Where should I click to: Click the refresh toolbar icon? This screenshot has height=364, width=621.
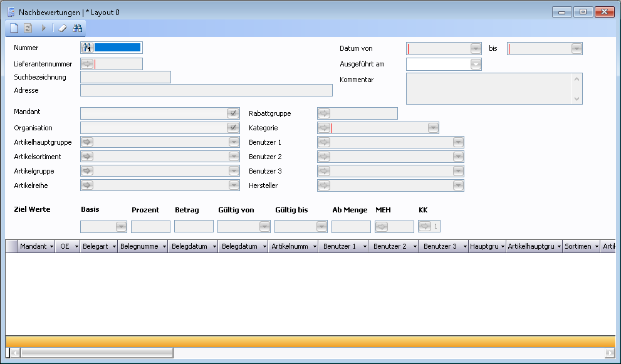pyautogui.click(x=28, y=28)
